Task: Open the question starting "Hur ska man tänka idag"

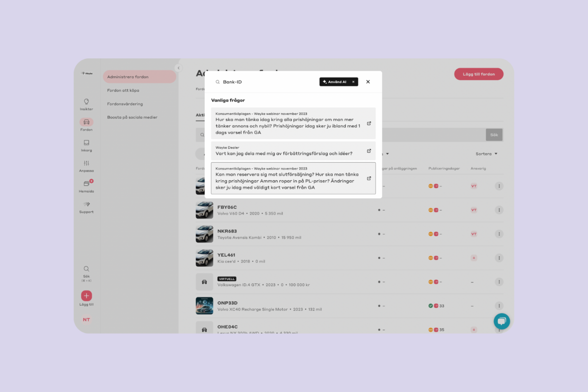Action: click(294, 123)
